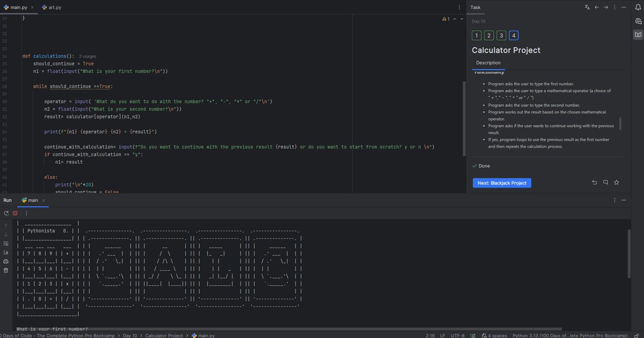Open the editor tabs options menu

tap(459, 8)
